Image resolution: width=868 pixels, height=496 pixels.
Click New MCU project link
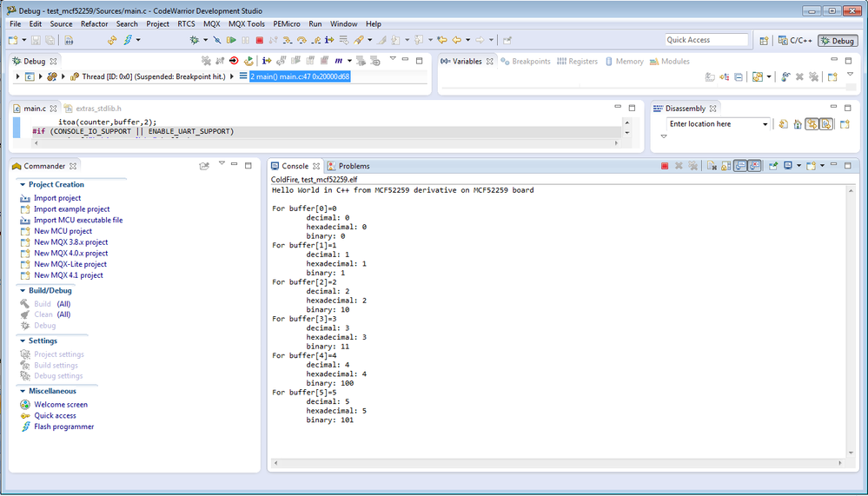point(63,231)
